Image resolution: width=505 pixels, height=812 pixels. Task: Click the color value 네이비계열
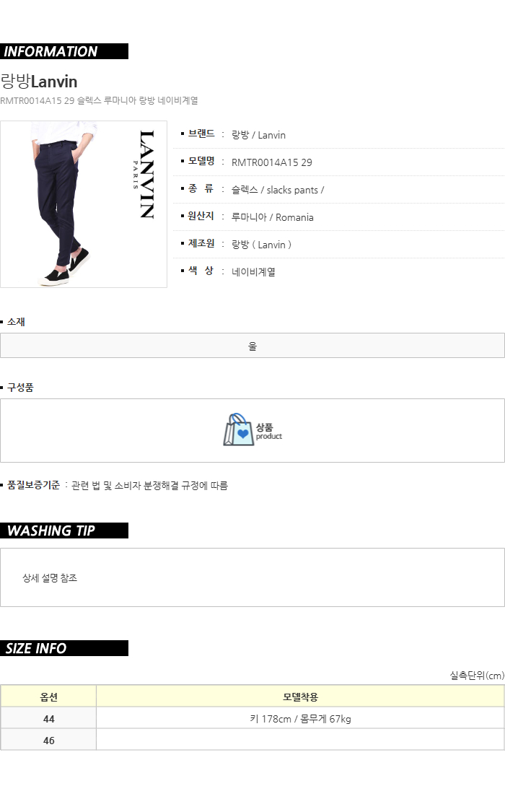[253, 272]
